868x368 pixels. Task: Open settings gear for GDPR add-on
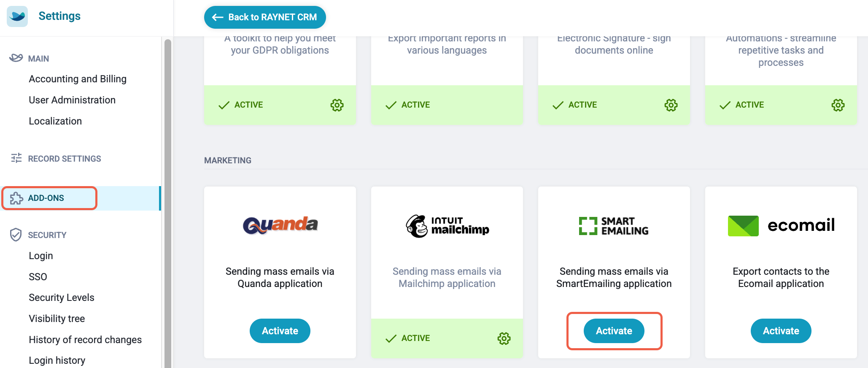337,105
